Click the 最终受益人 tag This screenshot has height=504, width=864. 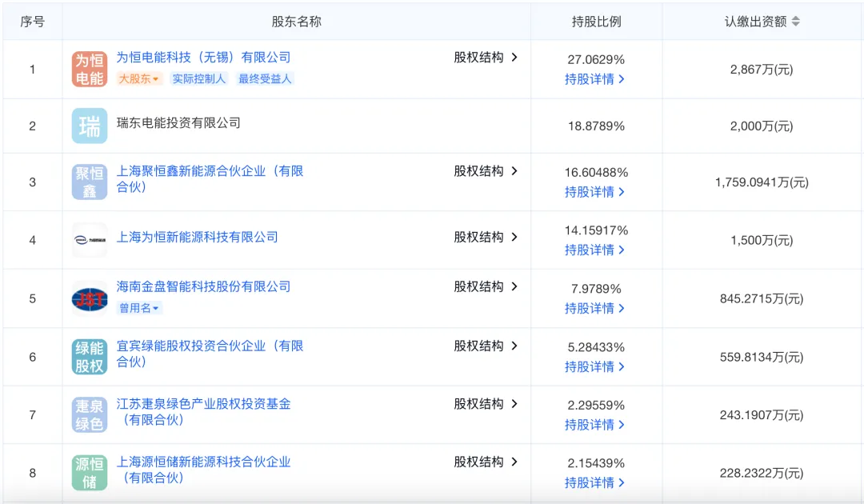click(x=265, y=78)
